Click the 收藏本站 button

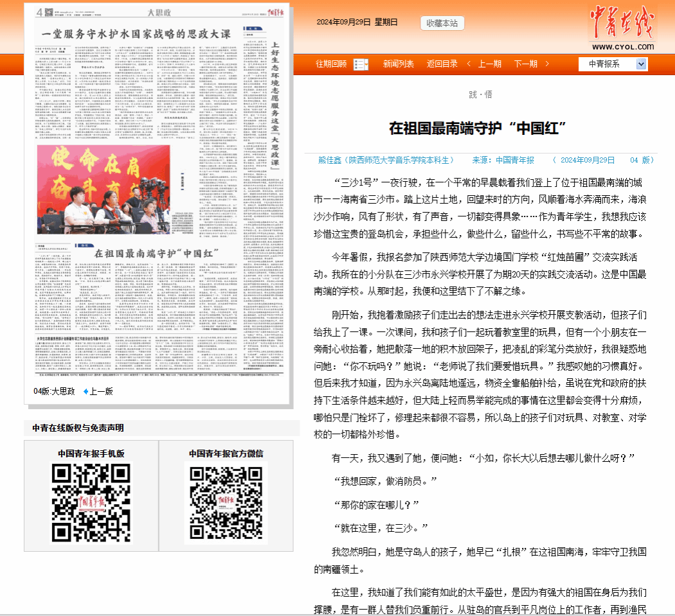pyautogui.click(x=442, y=23)
